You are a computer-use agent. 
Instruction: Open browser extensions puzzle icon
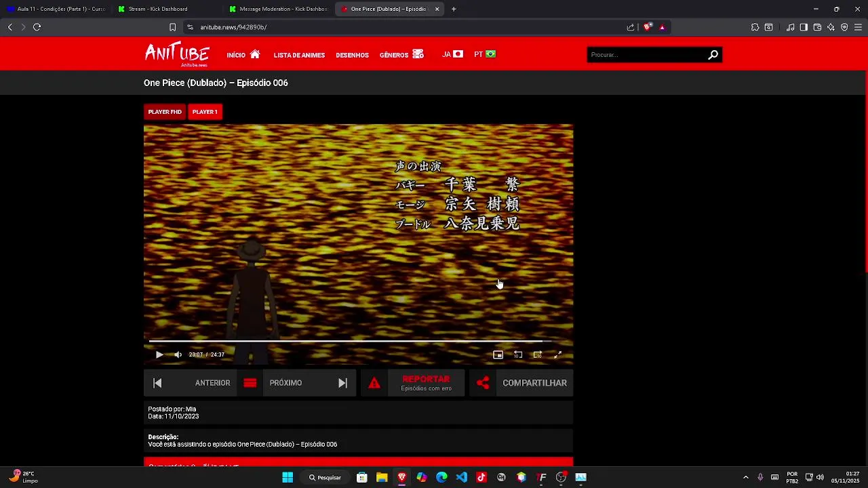[755, 27]
